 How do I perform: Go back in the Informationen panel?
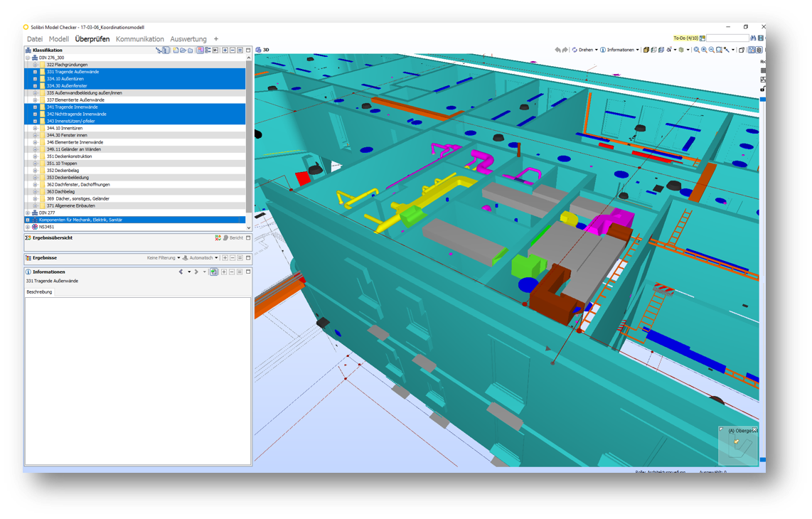(181, 272)
